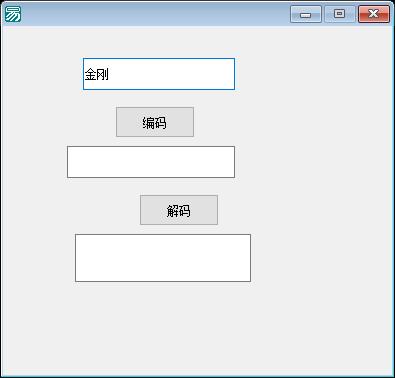
Task: Select the encoded output text box
Action: coord(151,162)
